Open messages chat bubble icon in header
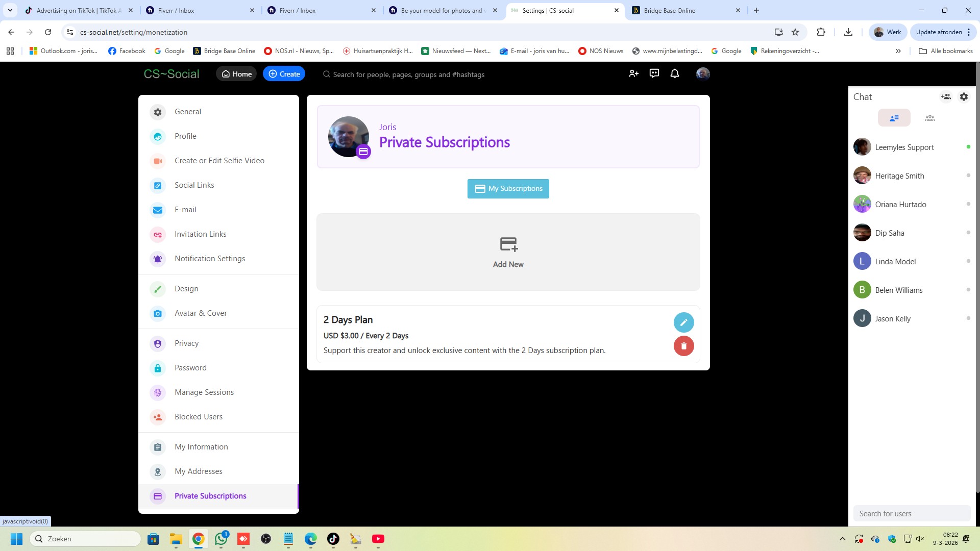980x551 pixels. (x=654, y=74)
